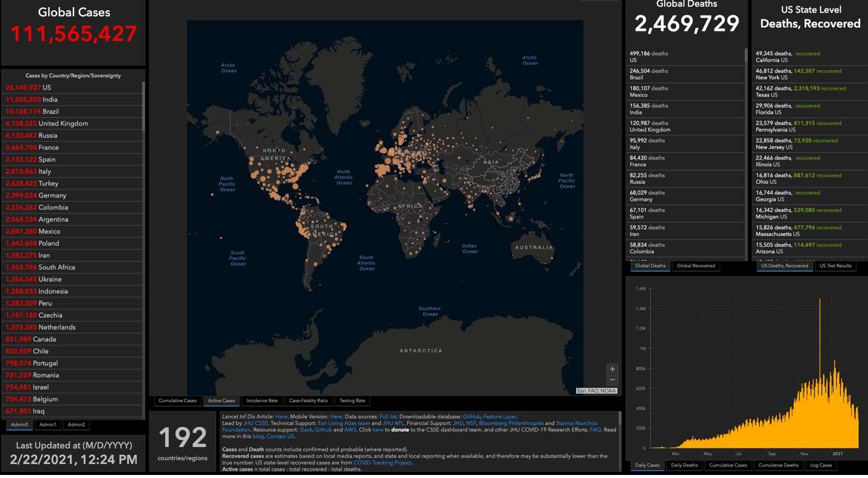Zoom in on the map with plus icon
Screen dimensions: 868x478
click(x=612, y=369)
